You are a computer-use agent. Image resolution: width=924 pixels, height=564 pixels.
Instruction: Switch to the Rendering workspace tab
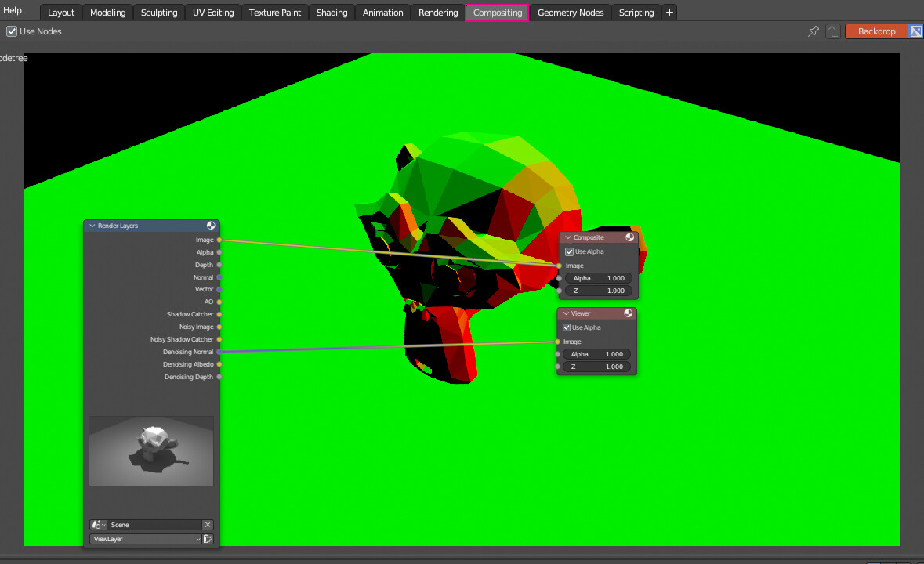438,13
